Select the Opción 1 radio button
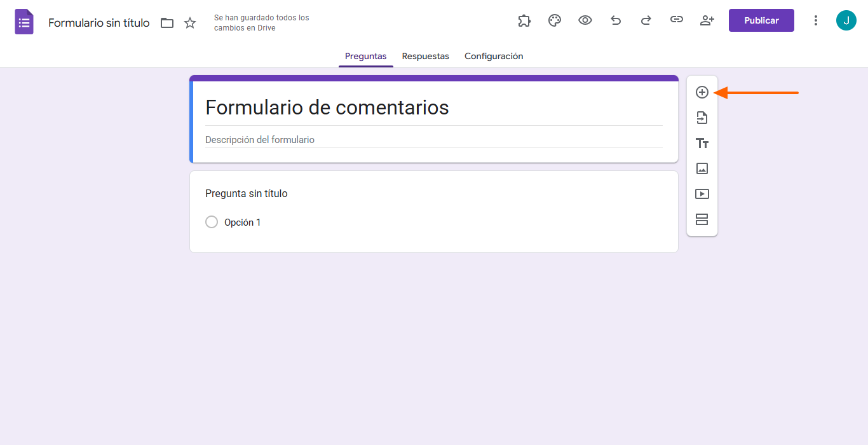This screenshot has width=868, height=445. coord(212,222)
